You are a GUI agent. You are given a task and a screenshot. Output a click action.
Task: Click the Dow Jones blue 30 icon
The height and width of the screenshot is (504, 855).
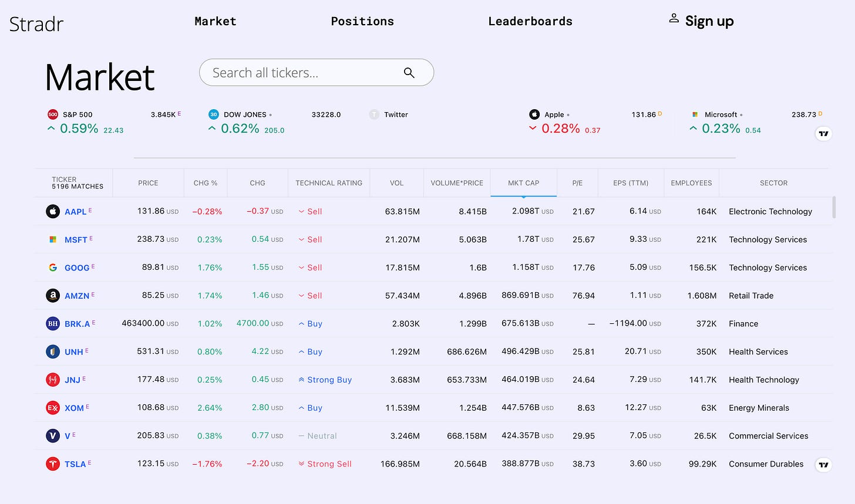[214, 114]
